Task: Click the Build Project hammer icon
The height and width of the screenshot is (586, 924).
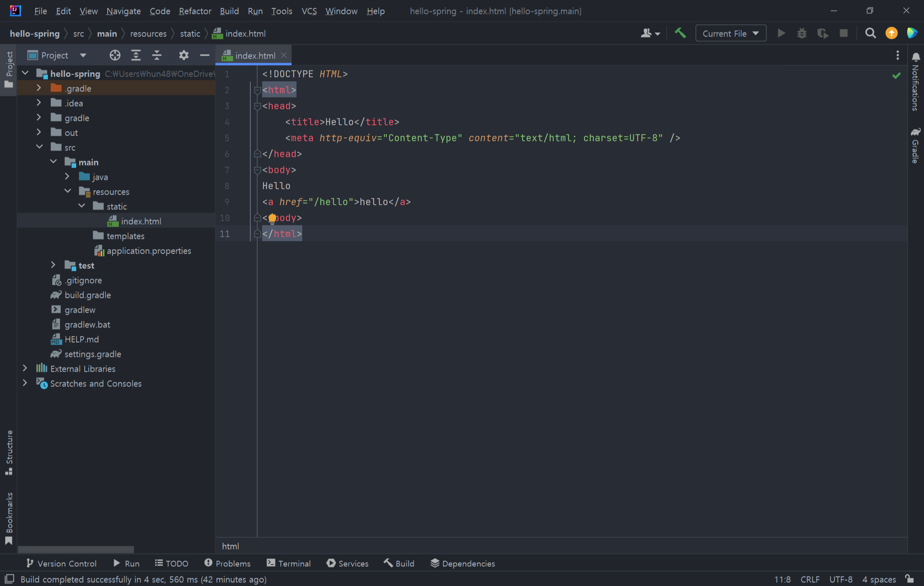Action: (680, 33)
